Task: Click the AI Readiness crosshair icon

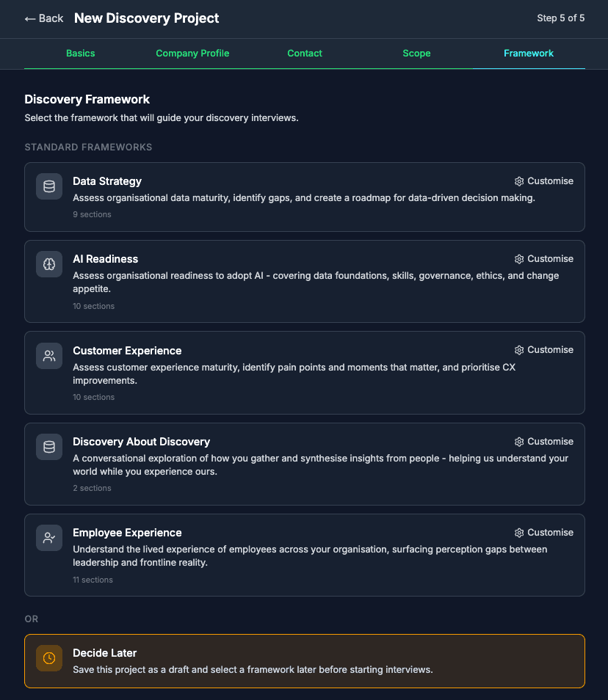Action: 48,264
